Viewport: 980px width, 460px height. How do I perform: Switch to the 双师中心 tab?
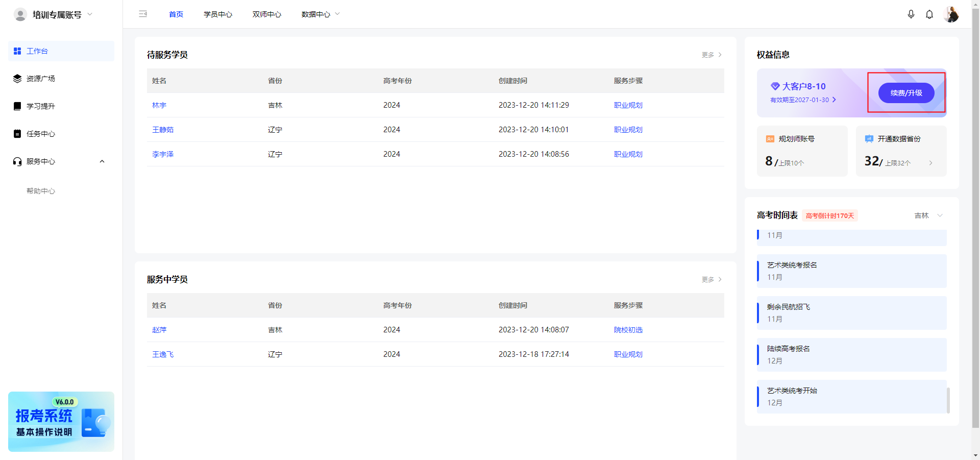[x=266, y=14]
